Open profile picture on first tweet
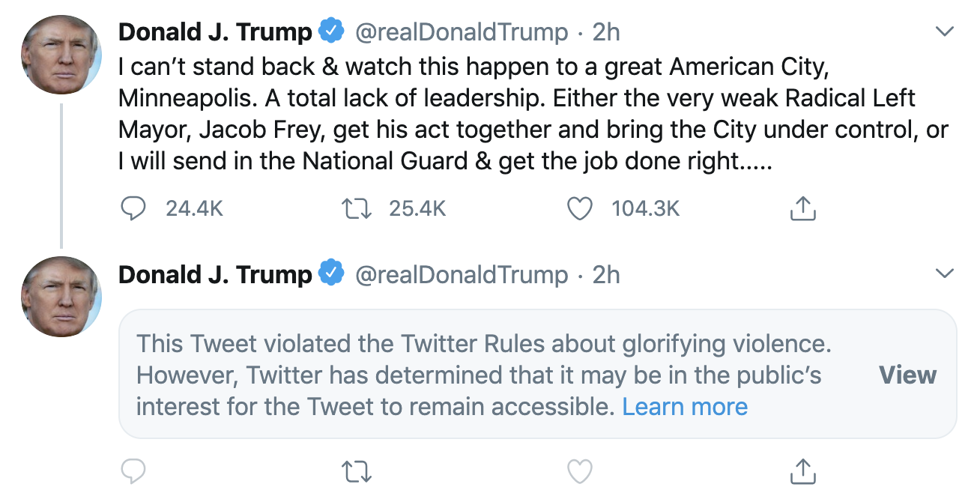Image resolution: width=980 pixels, height=499 pixels. [x=61, y=54]
